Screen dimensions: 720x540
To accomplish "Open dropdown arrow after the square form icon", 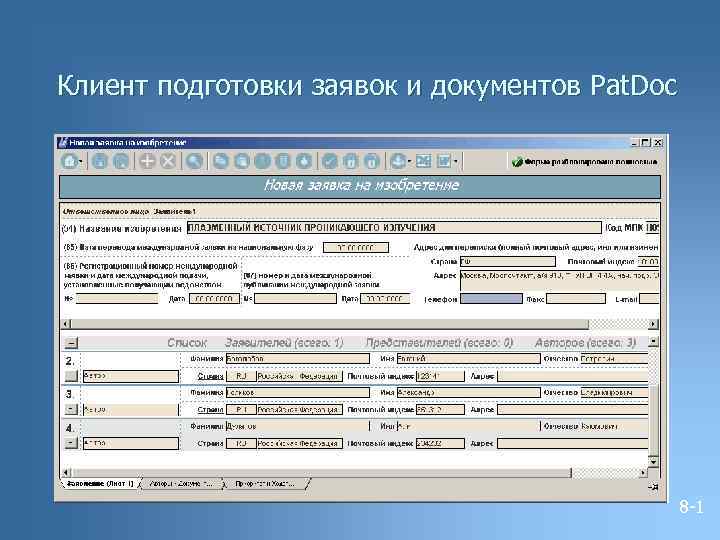I will point(456,162).
